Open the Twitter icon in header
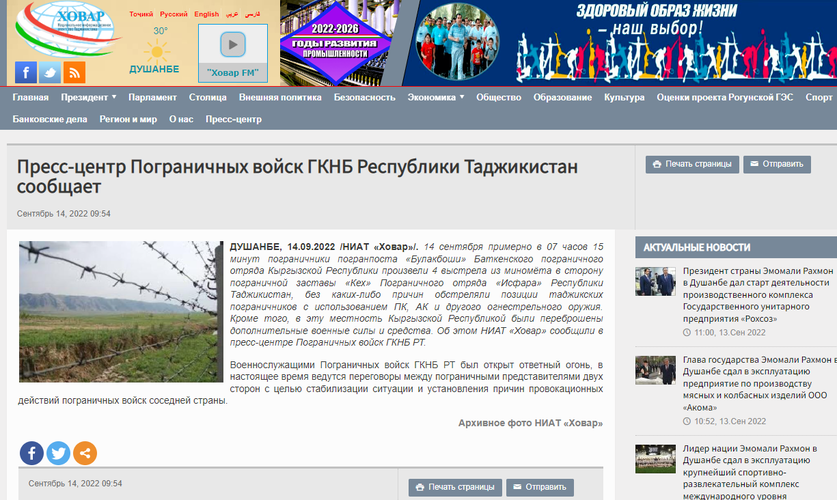 point(49,72)
